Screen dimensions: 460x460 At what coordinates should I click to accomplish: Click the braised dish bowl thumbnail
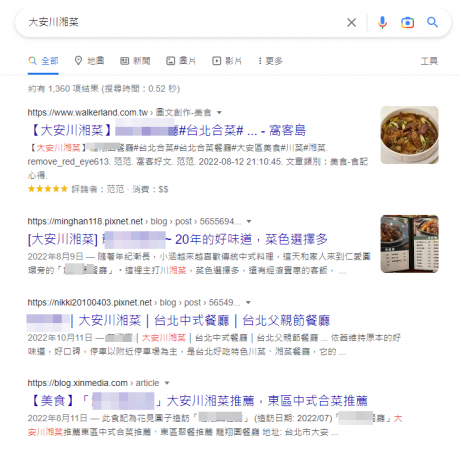[x=410, y=135]
